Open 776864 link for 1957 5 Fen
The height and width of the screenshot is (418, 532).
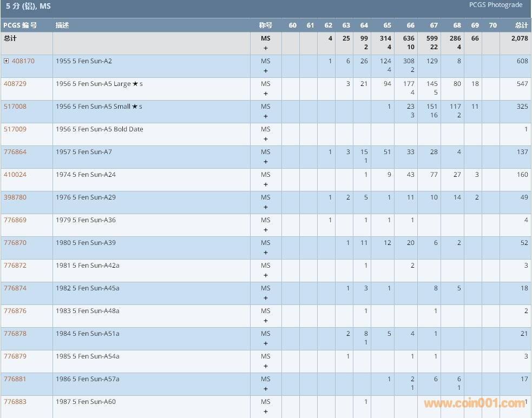tap(15, 152)
